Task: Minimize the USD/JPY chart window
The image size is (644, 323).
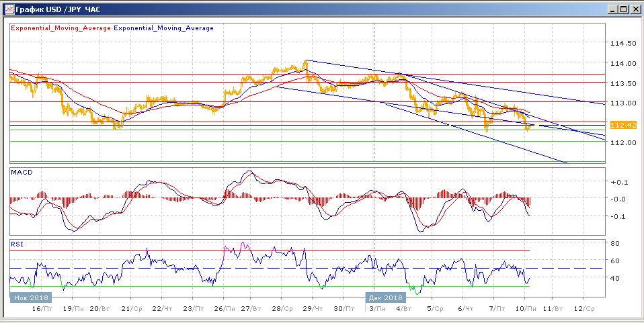Action: 612,9
